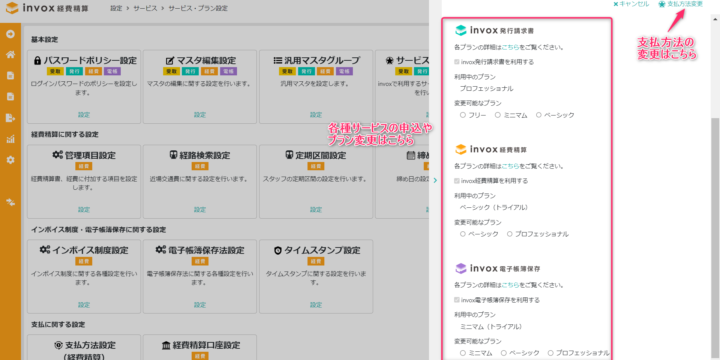This screenshot has height=360, width=720.
Task: Select the プロフェッショナル radio under invox電子帳簿保存
Action: point(550,353)
